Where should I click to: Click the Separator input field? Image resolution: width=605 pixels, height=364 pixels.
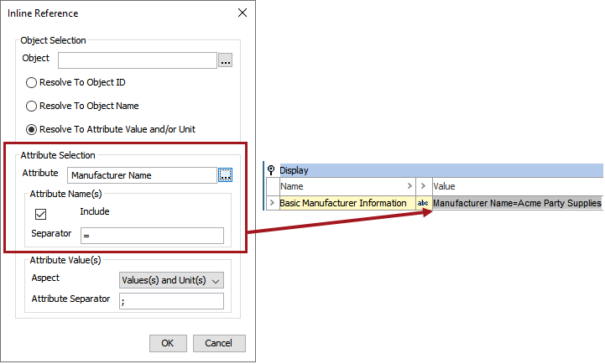coord(152,236)
